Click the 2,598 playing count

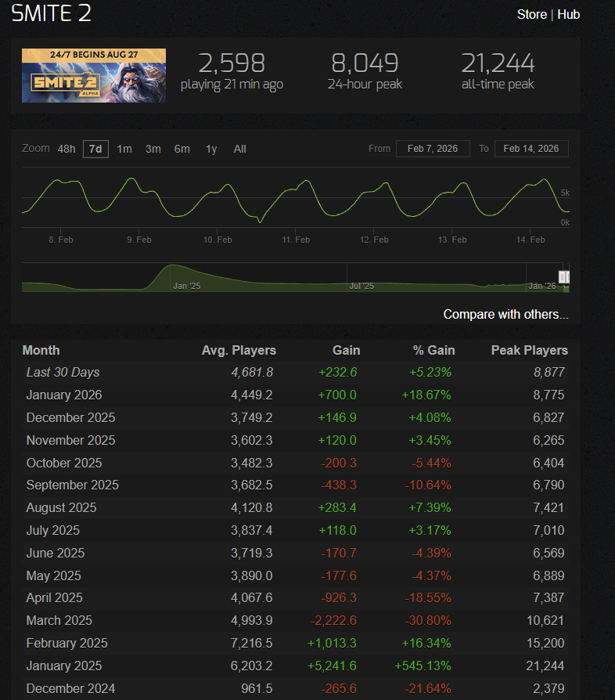(x=232, y=63)
